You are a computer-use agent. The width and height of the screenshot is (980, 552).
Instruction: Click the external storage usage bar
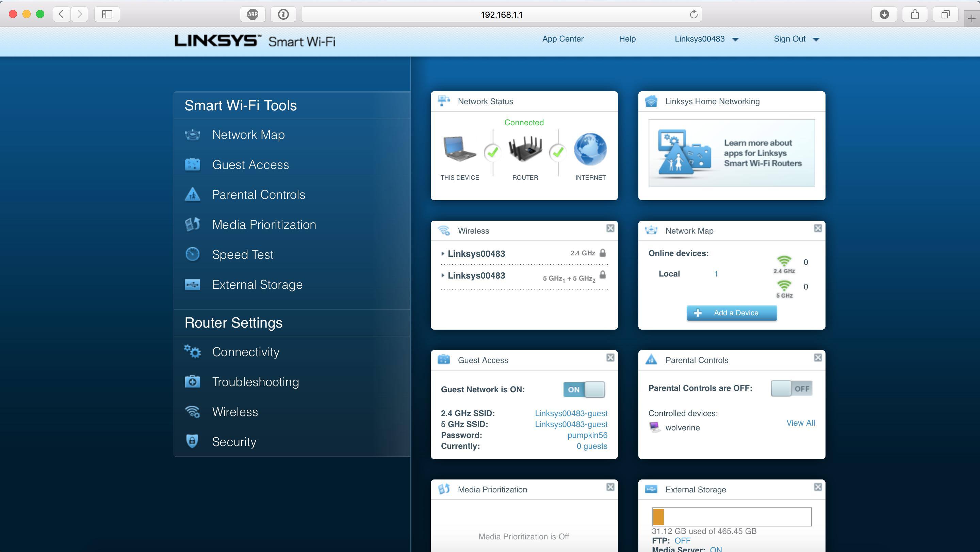732,517
